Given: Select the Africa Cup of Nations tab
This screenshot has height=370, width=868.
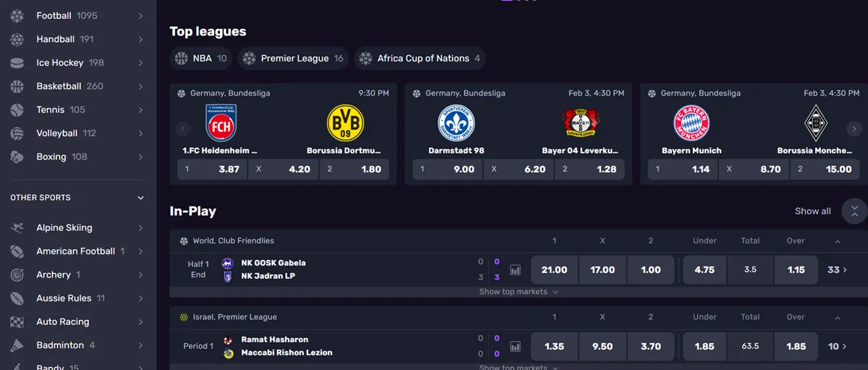Looking at the screenshot, I should [420, 59].
